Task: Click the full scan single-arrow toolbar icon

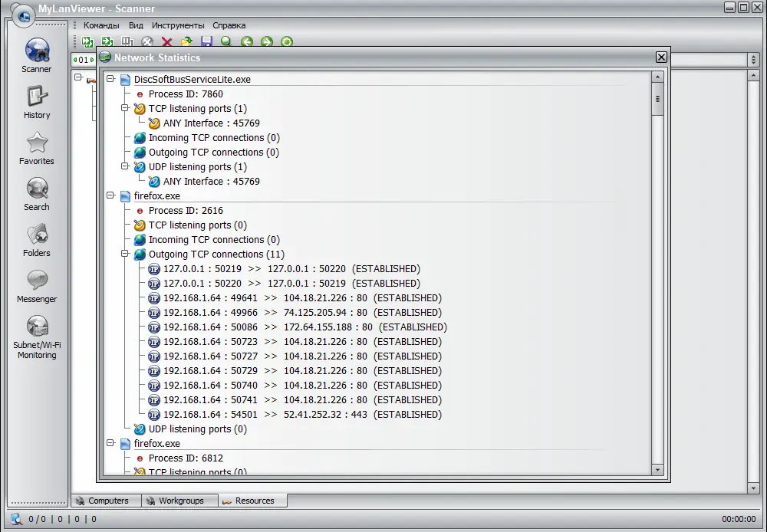Action: pos(107,42)
